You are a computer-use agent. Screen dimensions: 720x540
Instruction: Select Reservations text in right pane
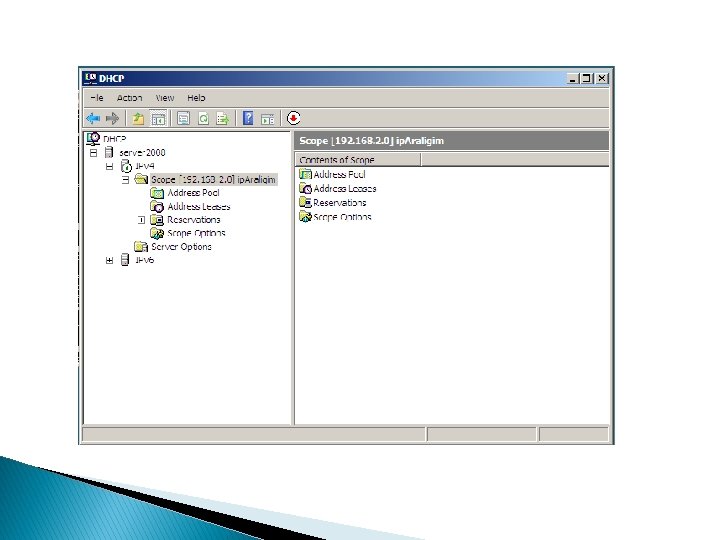tap(340, 202)
